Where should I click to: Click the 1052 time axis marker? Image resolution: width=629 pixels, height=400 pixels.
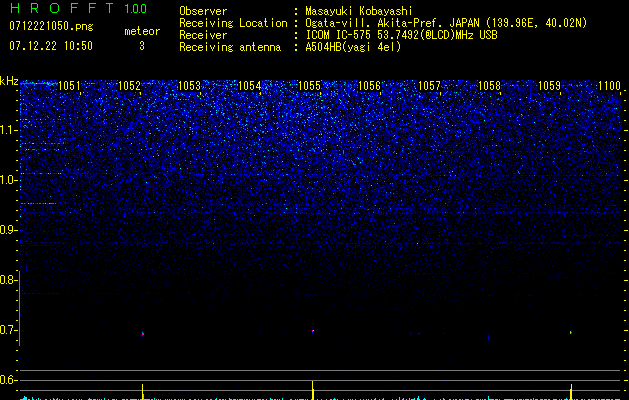pos(130,86)
